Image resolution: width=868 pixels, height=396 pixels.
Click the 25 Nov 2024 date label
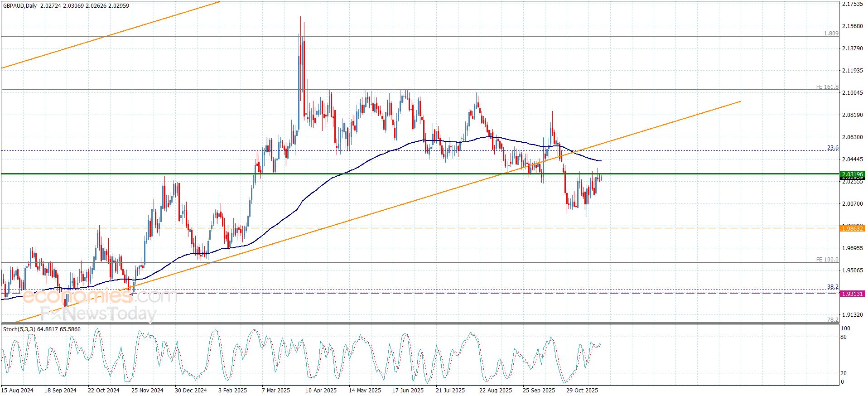click(147, 391)
